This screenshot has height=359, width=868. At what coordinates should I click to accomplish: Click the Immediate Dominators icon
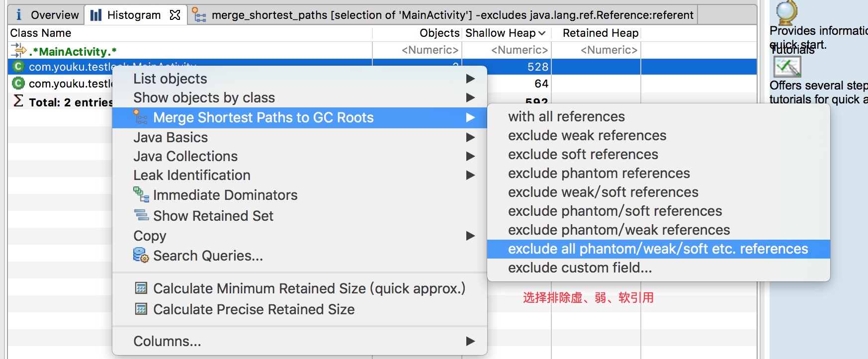141,194
